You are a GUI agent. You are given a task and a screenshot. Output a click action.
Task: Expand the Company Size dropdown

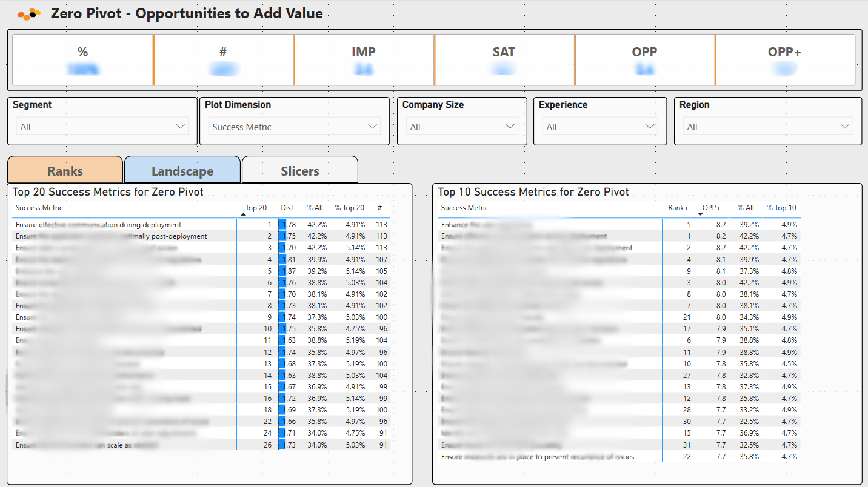point(462,127)
